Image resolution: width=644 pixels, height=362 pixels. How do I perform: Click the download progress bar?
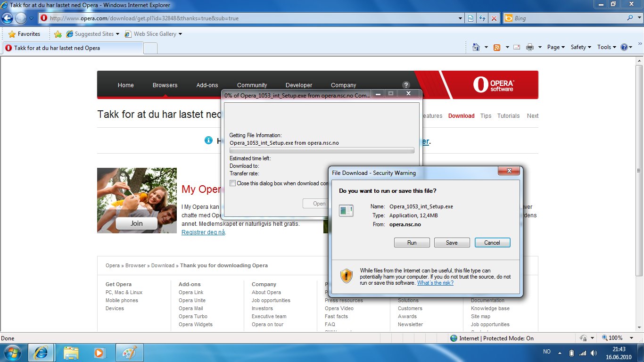point(322,150)
